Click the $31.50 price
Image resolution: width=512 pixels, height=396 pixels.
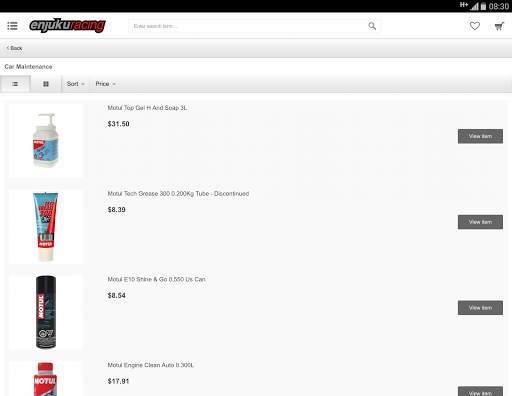[118, 124]
